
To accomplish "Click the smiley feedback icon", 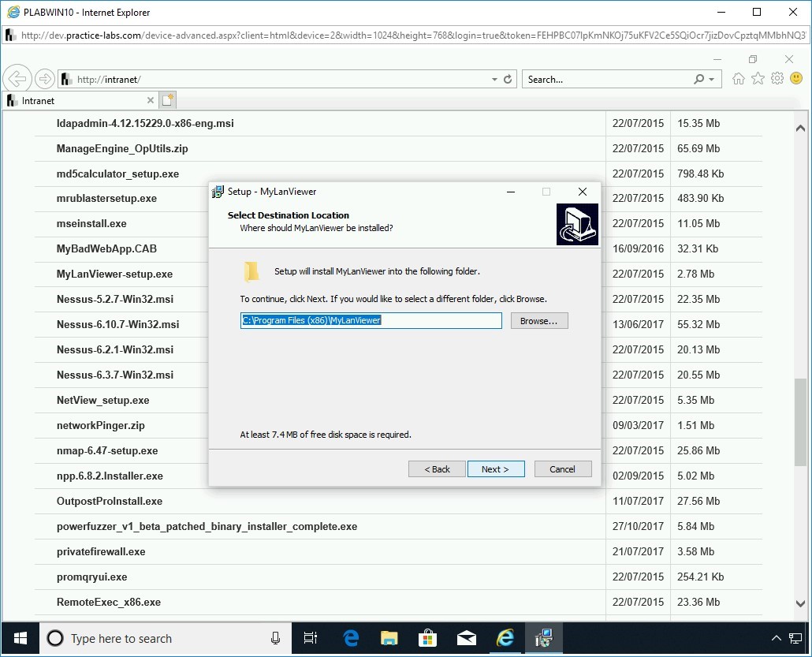I will 796,79.
